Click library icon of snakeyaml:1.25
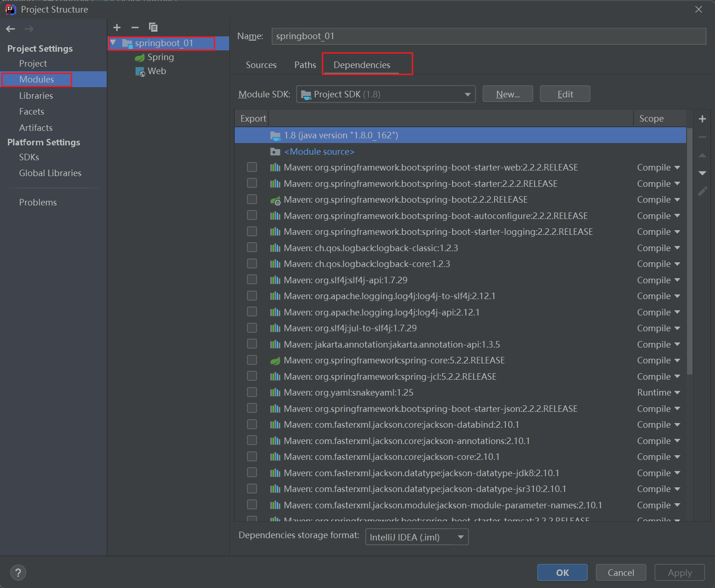 [275, 393]
